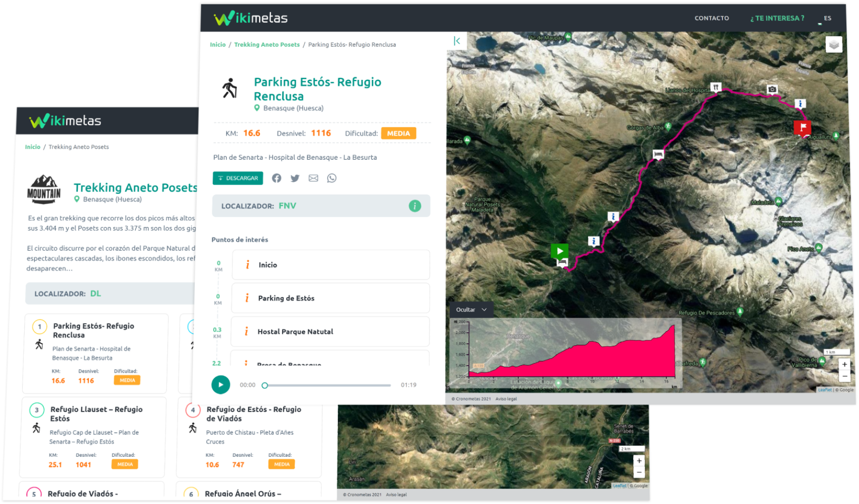Collapse the side panel with the arrow icon

click(x=457, y=41)
